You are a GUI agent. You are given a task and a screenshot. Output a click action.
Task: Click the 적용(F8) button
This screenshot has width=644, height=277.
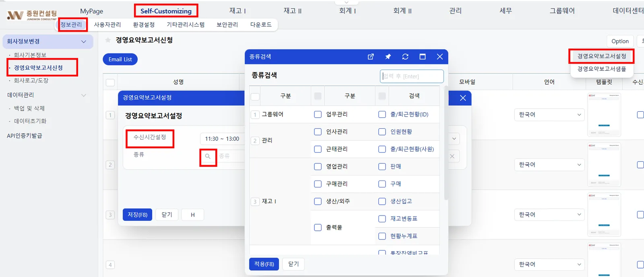click(x=264, y=264)
